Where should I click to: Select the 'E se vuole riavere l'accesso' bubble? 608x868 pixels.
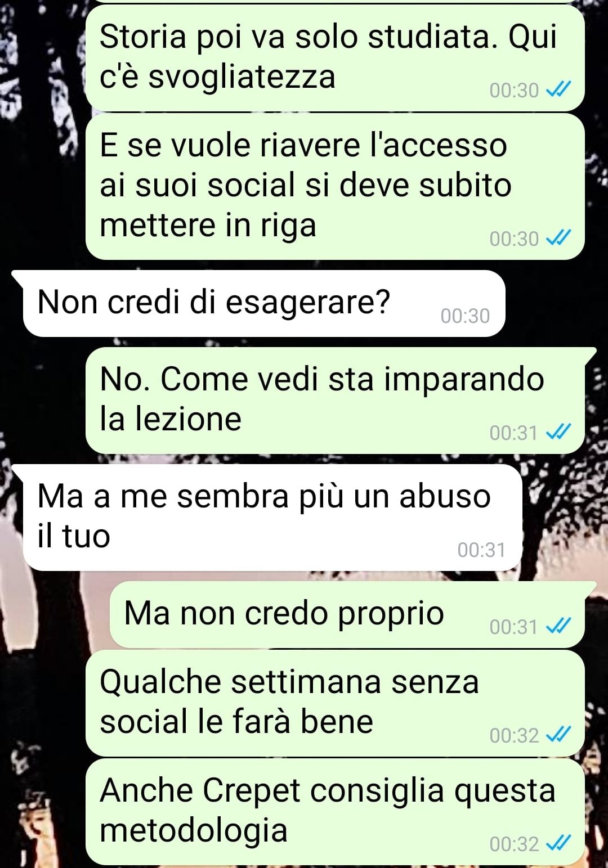click(335, 186)
